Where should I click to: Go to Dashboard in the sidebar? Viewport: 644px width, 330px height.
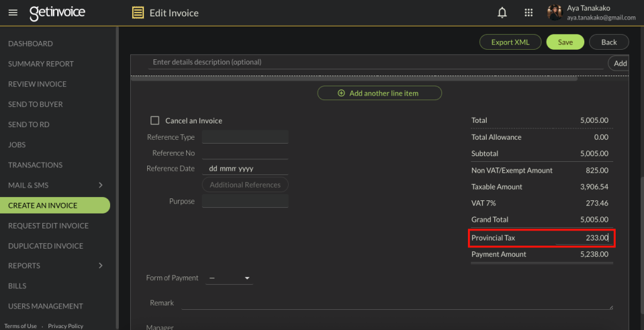click(30, 43)
